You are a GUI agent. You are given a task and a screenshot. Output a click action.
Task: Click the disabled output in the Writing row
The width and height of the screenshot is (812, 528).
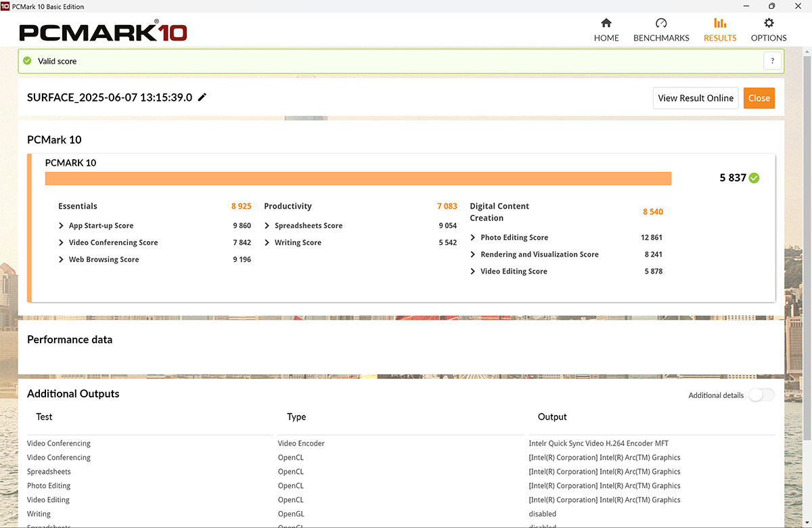click(543, 514)
